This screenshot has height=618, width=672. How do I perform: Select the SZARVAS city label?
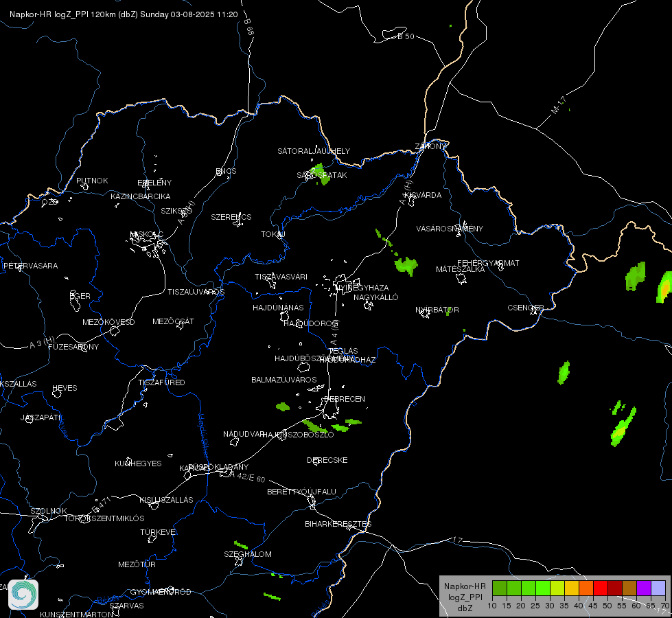tap(126, 606)
